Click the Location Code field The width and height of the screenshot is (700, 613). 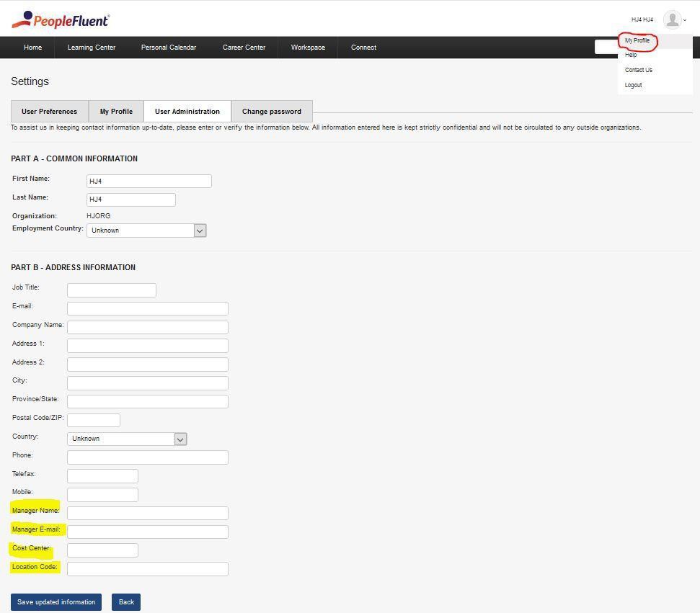[x=148, y=569]
